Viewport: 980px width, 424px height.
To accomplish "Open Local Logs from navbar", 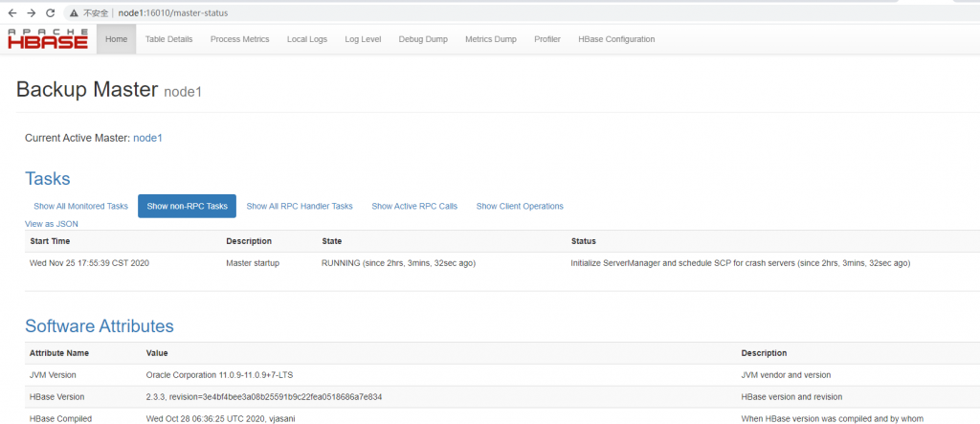I will 306,39.
